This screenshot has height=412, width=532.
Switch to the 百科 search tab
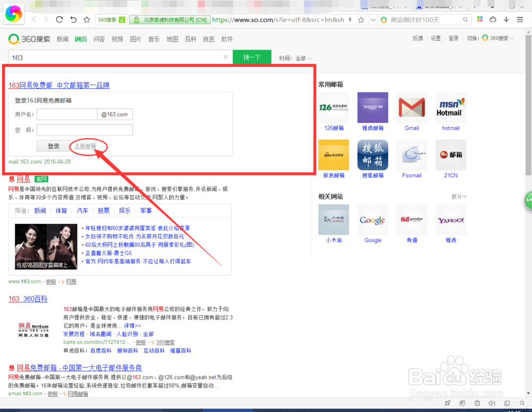point(190,39)
